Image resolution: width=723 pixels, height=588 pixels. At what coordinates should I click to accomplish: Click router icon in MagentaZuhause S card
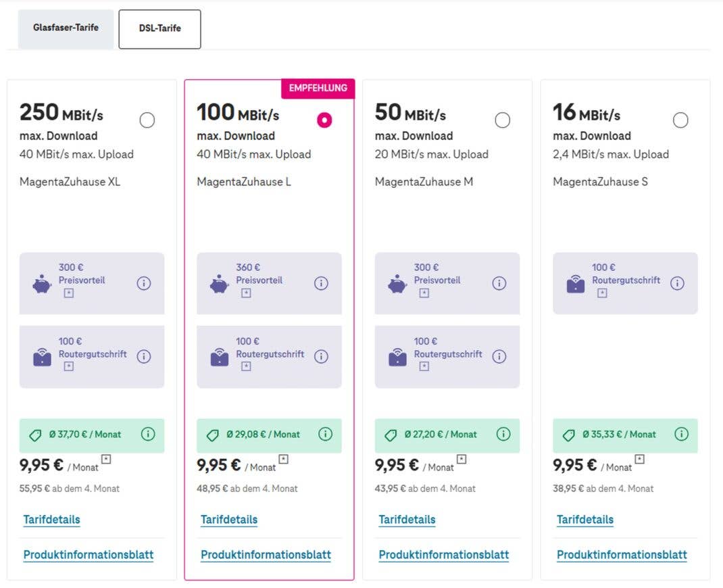click(x=576, y=284)
